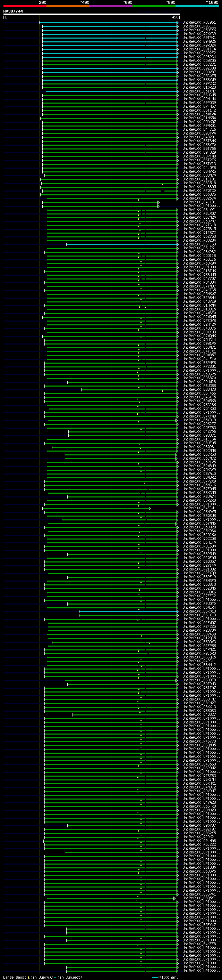Click hit label UniRef100_Q7PZX9
This screenshot has width=222, height=980.
(x=199, y=481)
